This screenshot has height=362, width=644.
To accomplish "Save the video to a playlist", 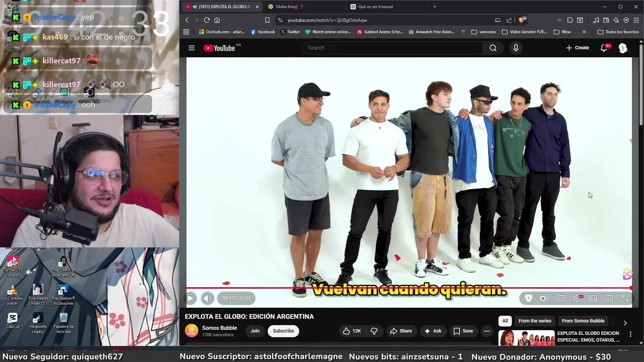I will click(463, 331).
